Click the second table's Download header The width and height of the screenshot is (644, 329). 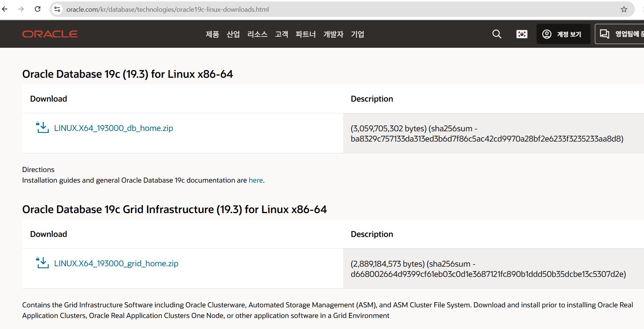click(48, 234)
